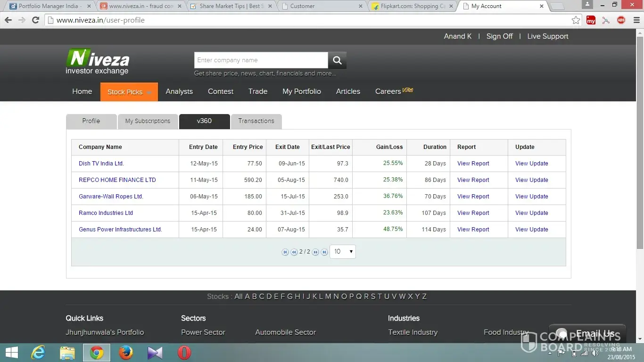The image size is (644, 362).
Task: Open Garware-Wall Ropes Ltd. company link
Action: [111, 197]
